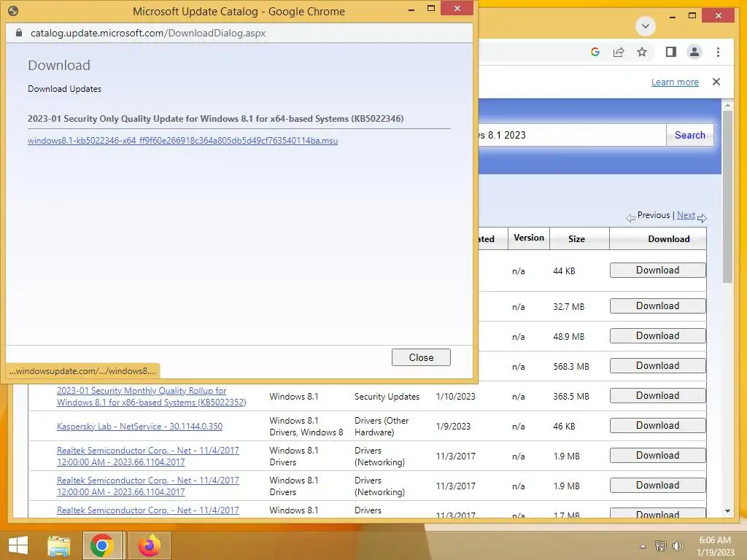Click the scrollbar up arrow
Viewport: 747px width, 560px height.
pos(727,105)
